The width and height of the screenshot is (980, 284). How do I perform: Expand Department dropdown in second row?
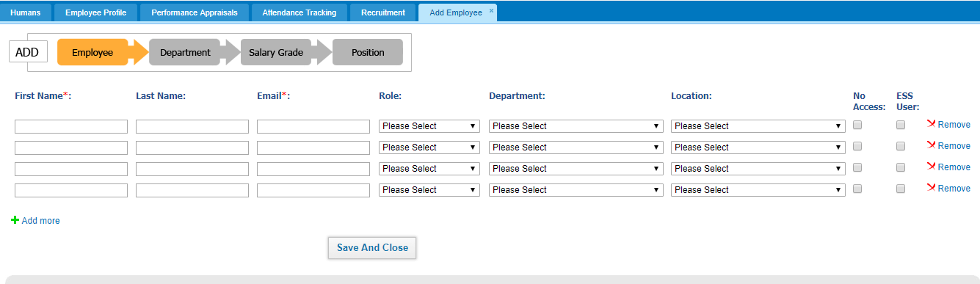[x=576, y=148]
